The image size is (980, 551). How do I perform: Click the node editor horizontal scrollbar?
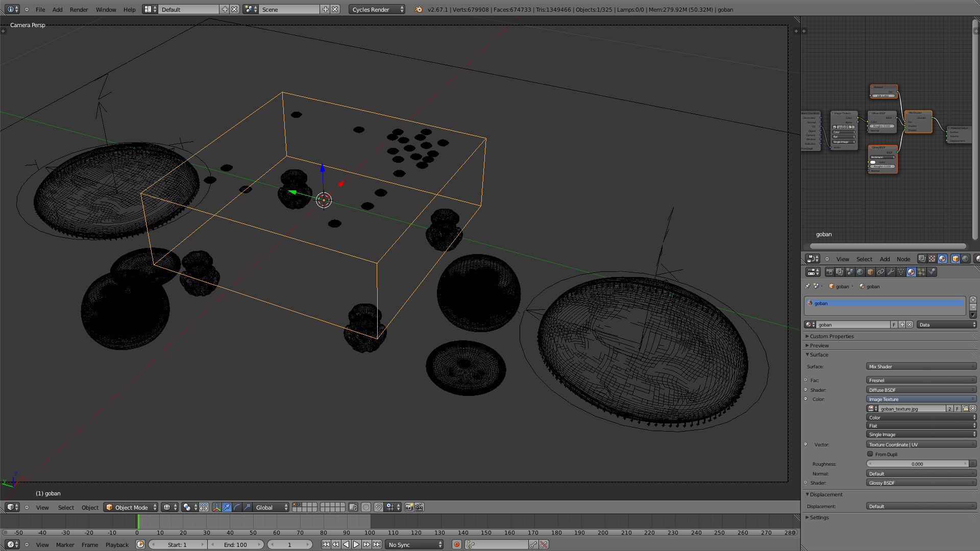click(x=888, y=246)
